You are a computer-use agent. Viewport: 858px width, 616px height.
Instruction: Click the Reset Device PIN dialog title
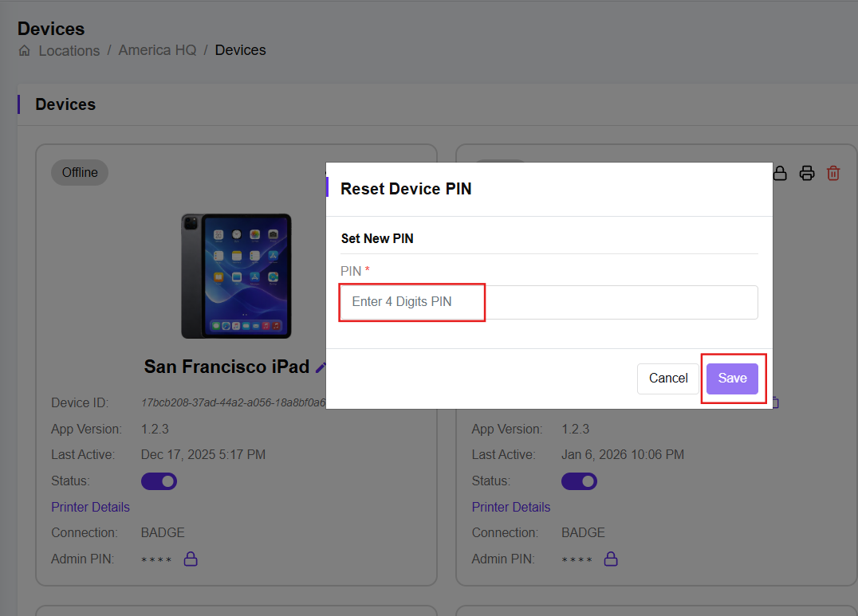coord(406,189)
